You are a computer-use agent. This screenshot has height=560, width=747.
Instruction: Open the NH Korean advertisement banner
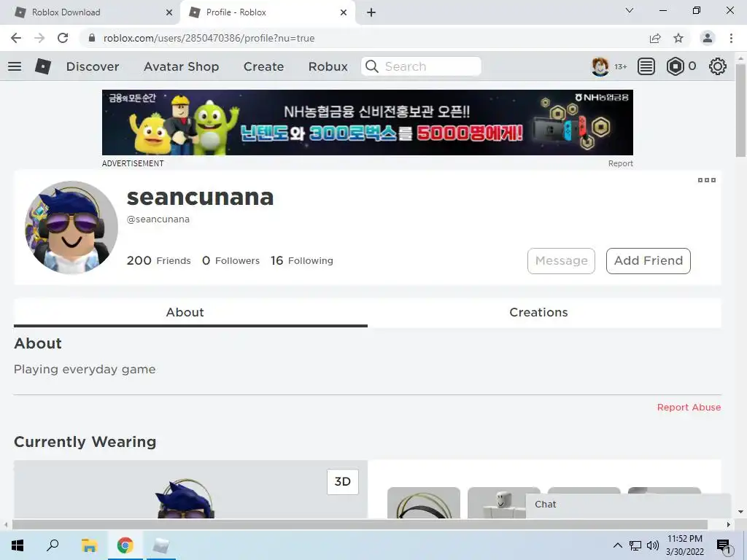(x=368, y=122)
